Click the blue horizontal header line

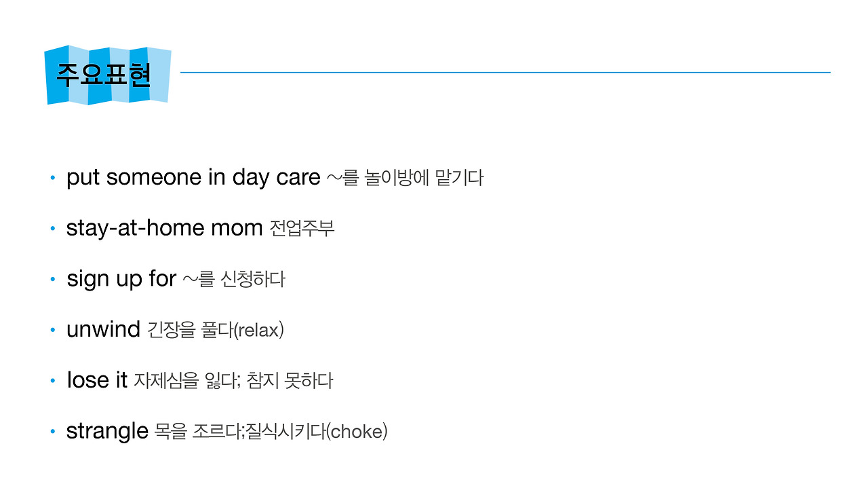505,72
